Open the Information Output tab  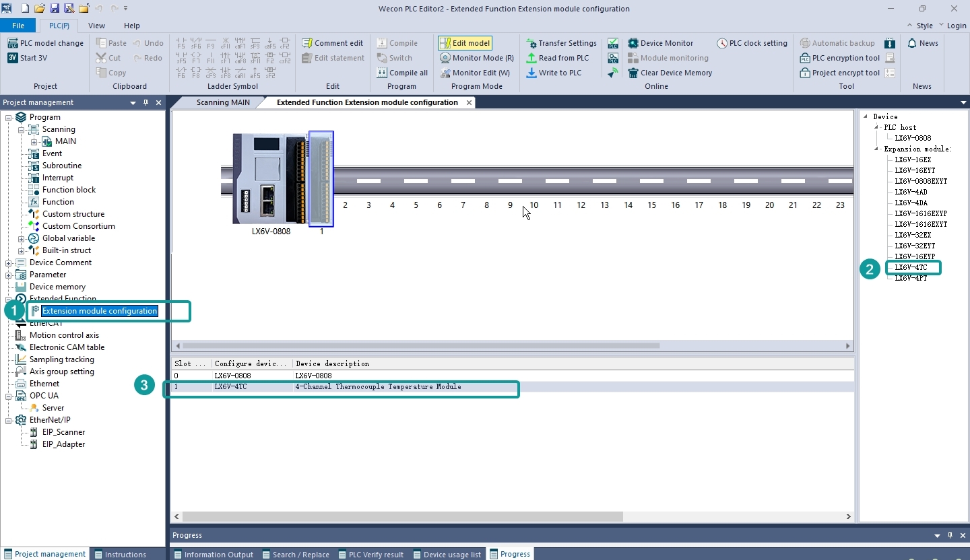[x=214, y=555]
